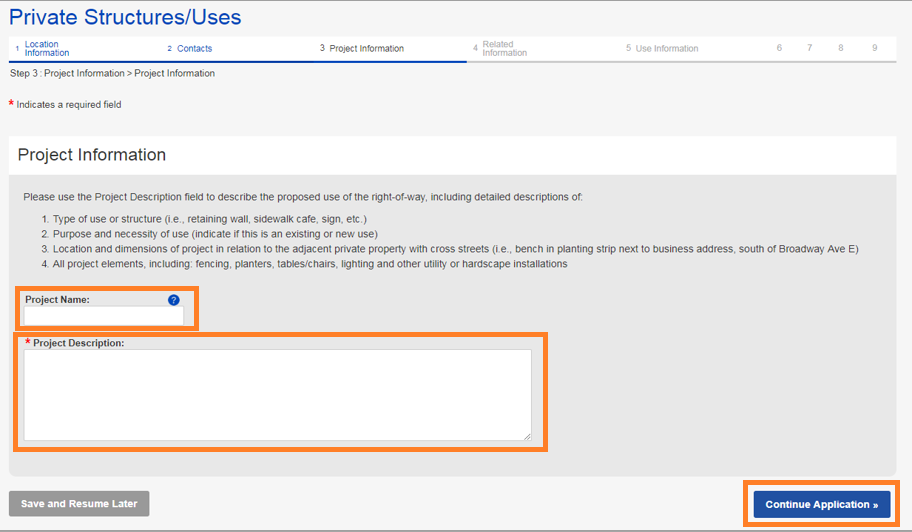
Task: Go to step 1 Location Information
Action: (46, 49)
